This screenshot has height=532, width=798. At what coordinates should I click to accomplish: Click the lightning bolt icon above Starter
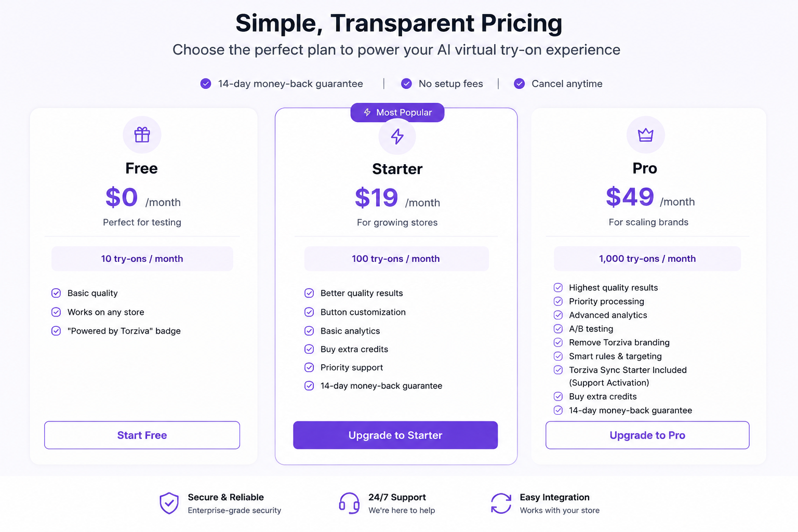pos(397,136)
